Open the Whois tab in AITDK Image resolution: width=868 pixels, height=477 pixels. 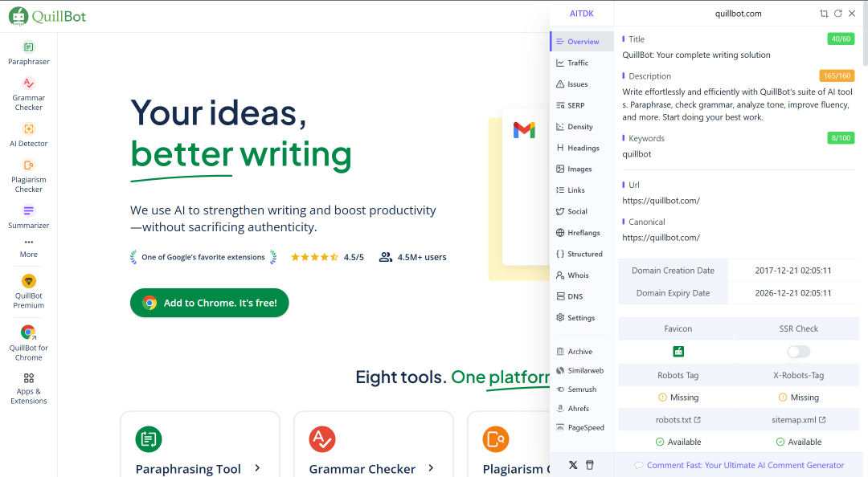(582, 275)
